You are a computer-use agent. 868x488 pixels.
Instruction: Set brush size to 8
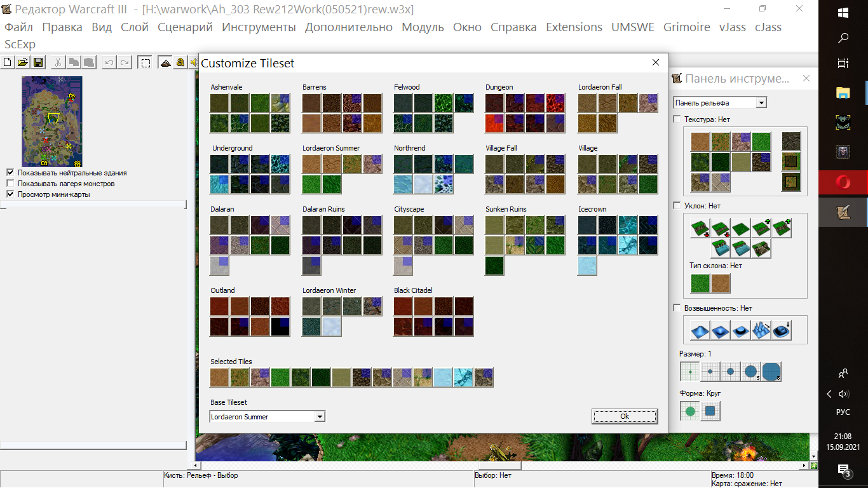771,372
